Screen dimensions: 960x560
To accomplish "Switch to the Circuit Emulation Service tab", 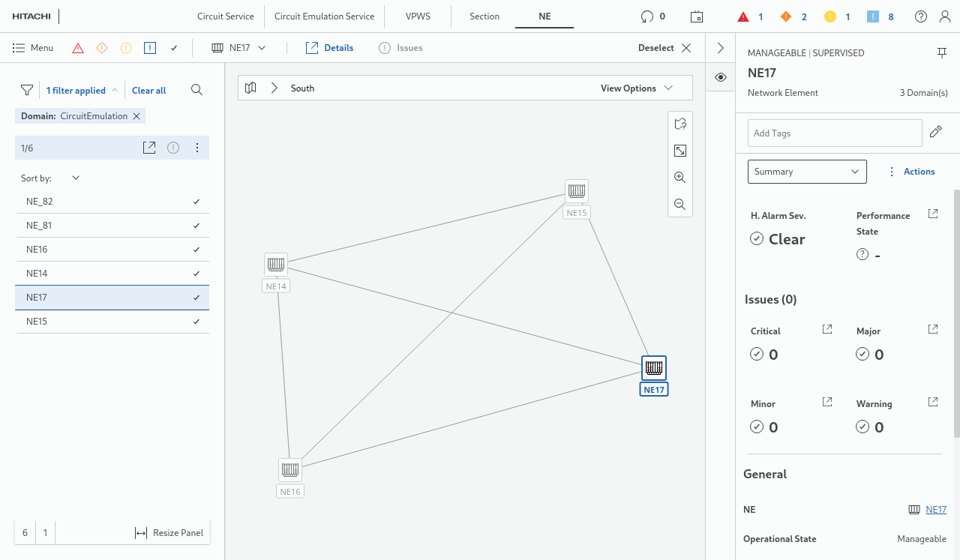I will (x=324, y=16).
